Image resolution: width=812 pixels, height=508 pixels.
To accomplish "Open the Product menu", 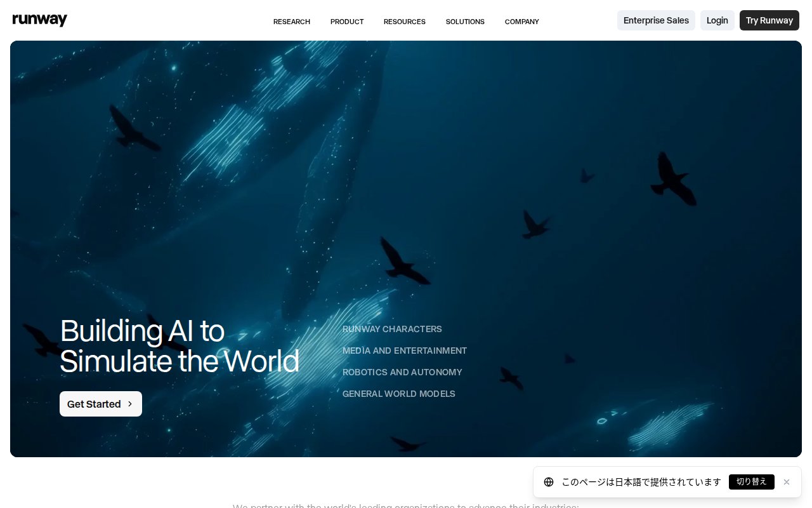I will click(x=347, y=22).
